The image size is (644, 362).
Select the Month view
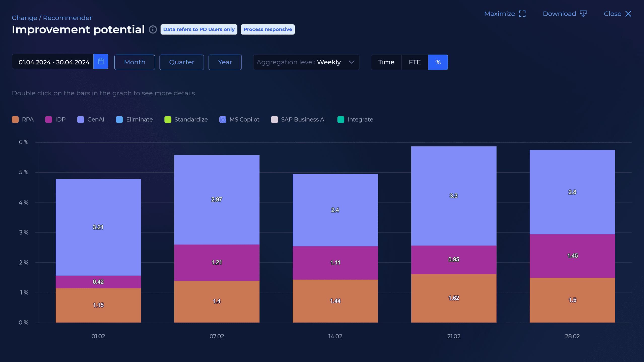(x=134, y=62)
